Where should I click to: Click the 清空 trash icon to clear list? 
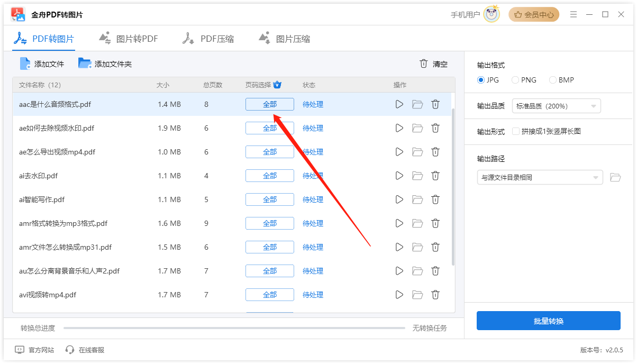[423, 63]
